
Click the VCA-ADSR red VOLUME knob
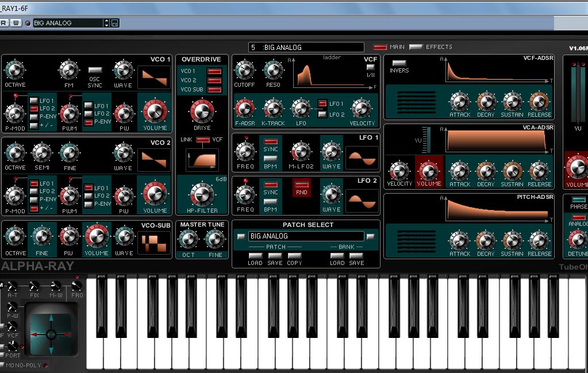pos(429,171)
